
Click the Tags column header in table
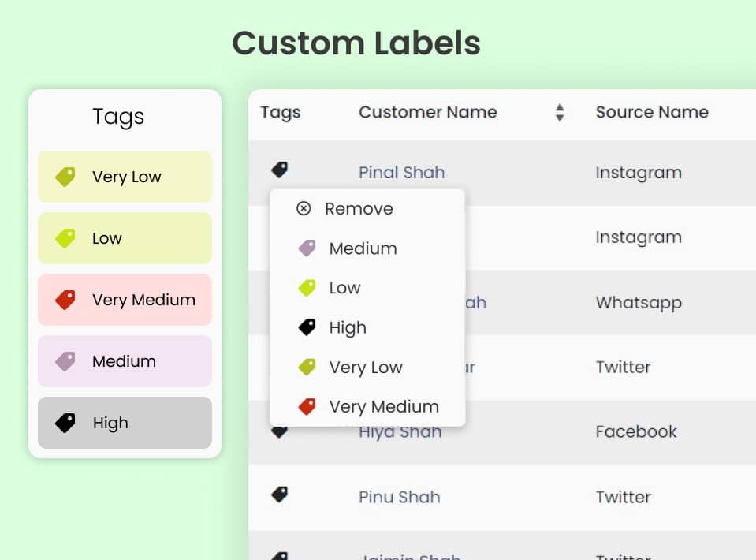tap(280, 112)
